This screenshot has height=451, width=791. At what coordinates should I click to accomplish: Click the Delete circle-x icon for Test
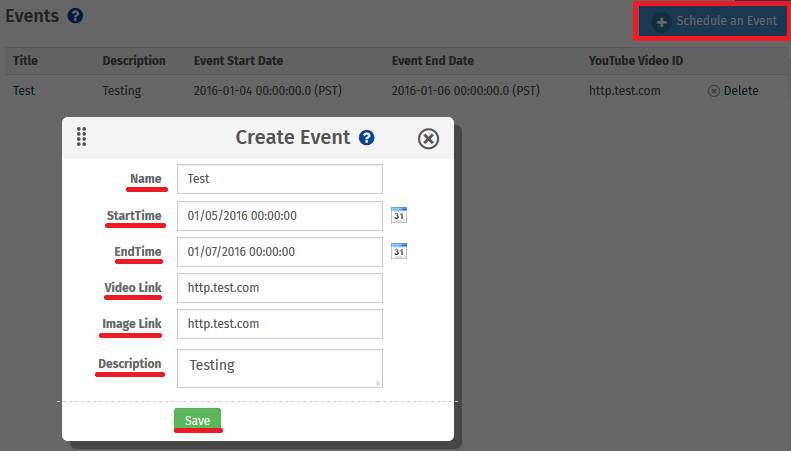(713, 91)
